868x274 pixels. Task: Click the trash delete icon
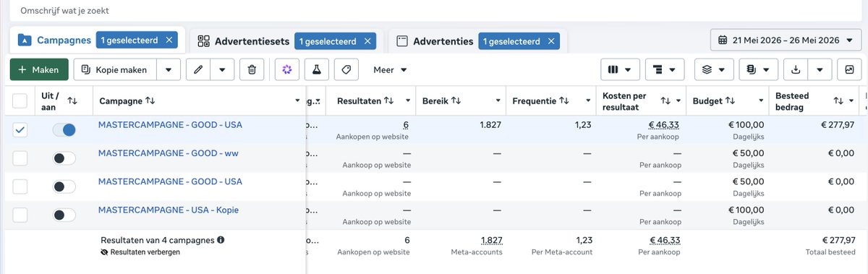coord(252,70)
